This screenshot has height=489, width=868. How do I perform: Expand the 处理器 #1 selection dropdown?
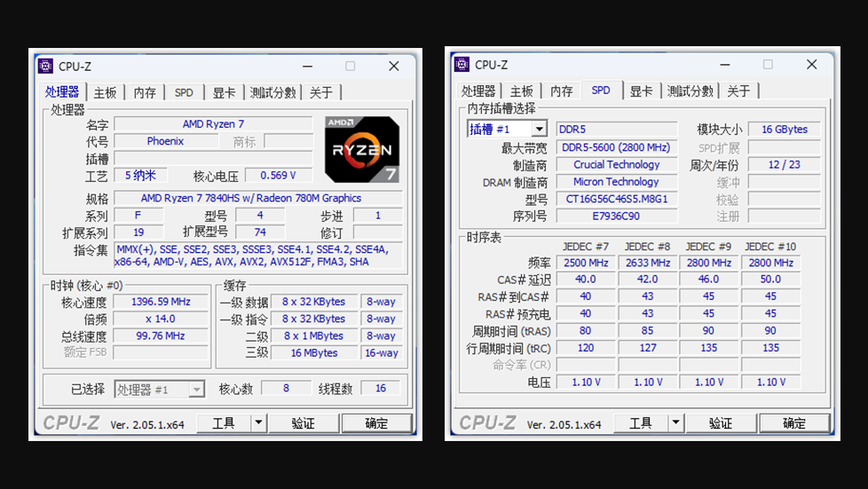[x=196, y=390]
